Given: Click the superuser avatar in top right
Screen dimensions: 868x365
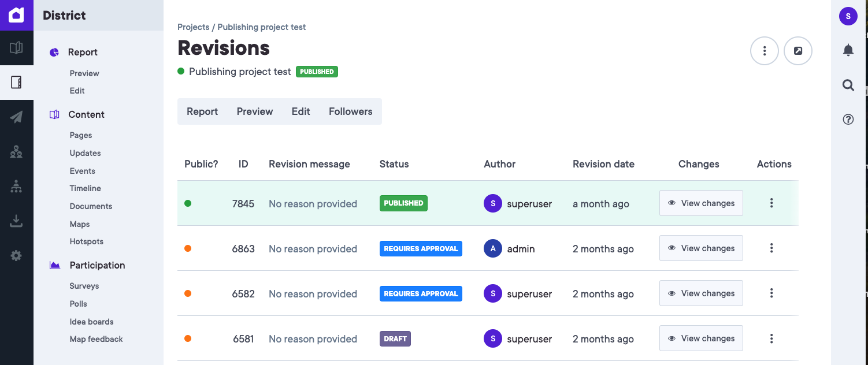Looking at the screenshot, I should [x=848, y=16].
